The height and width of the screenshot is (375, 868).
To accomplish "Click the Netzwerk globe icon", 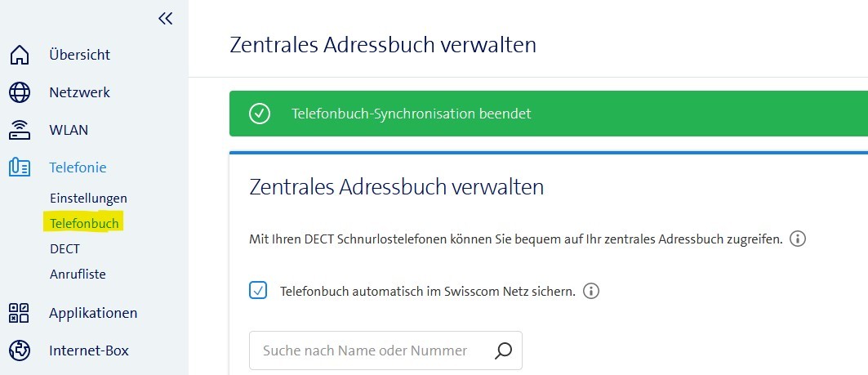I will click(20, 92).
